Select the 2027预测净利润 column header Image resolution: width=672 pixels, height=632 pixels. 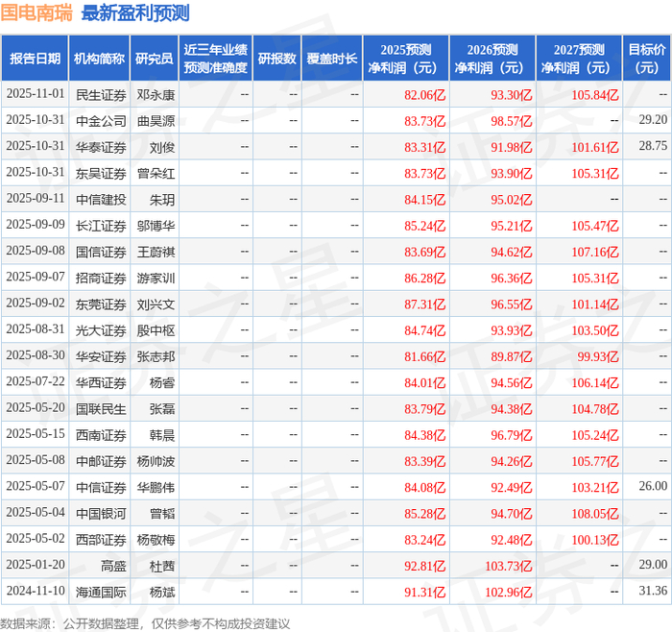(579, 59)
